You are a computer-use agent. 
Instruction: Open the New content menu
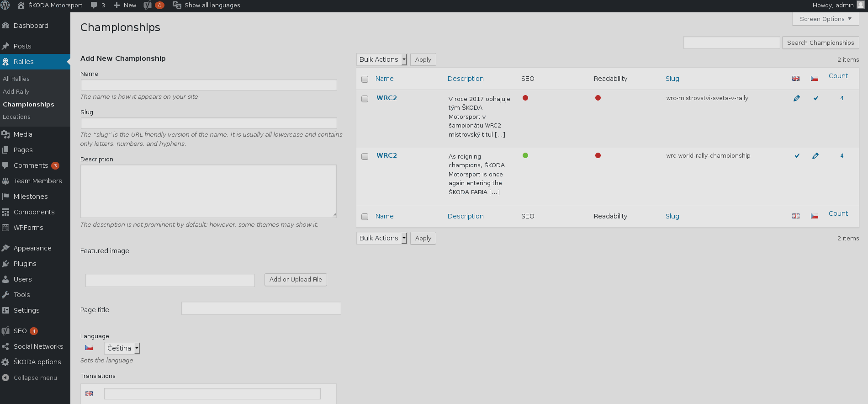(x=124, y=5)
